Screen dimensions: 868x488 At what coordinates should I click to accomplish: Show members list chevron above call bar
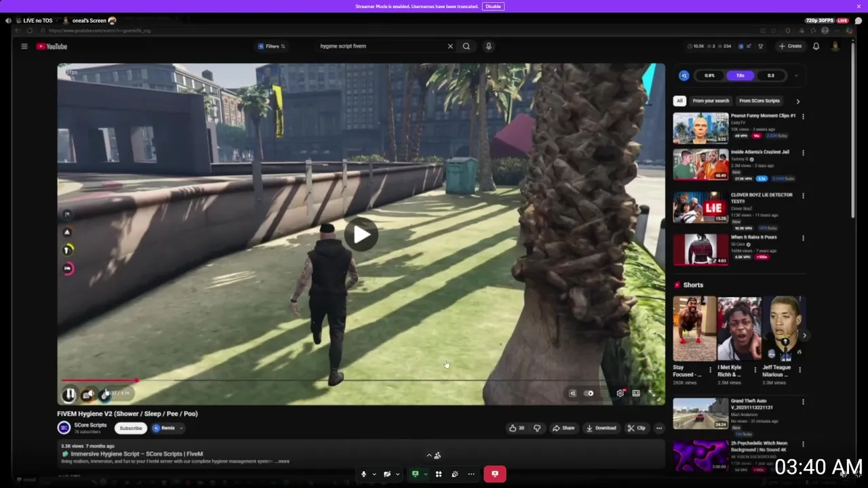coord(429,455)
